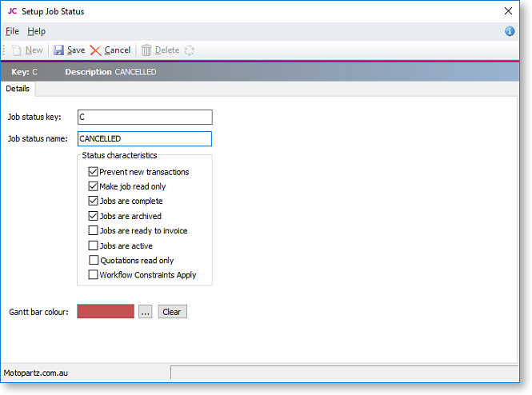Enable Jobs are active checkbox
Viewport: 532px width, 395px height.
[x=93, y=245]
